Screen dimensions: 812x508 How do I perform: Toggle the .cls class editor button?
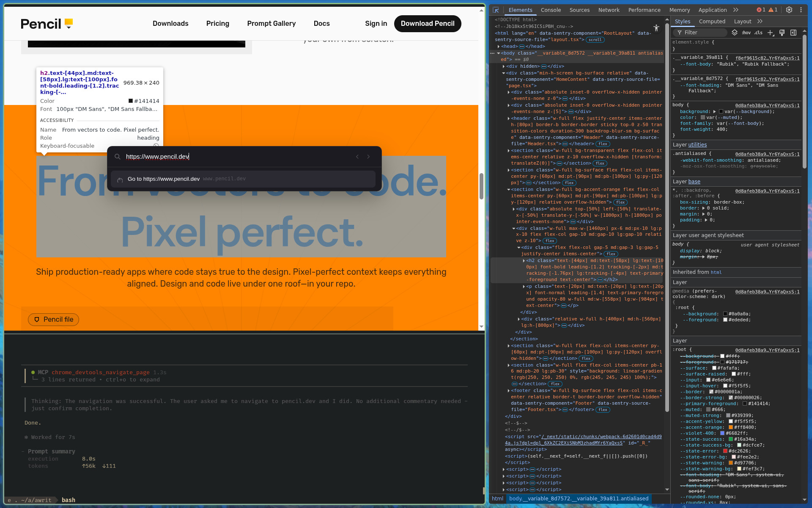tap(759, 33)
